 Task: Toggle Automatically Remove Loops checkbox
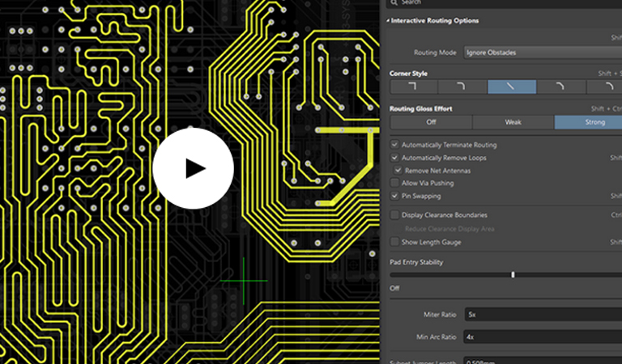394,158
